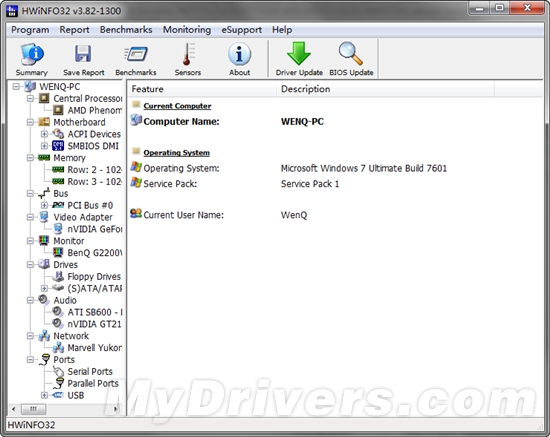The image size is (550, 437).
Task: Select the Memory module icon
Action: (44, 158)
